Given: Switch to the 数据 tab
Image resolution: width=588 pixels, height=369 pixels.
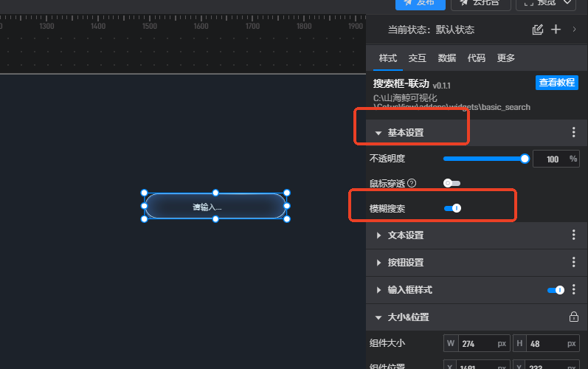Looking at the screenshot, I should tap(446, 58).
